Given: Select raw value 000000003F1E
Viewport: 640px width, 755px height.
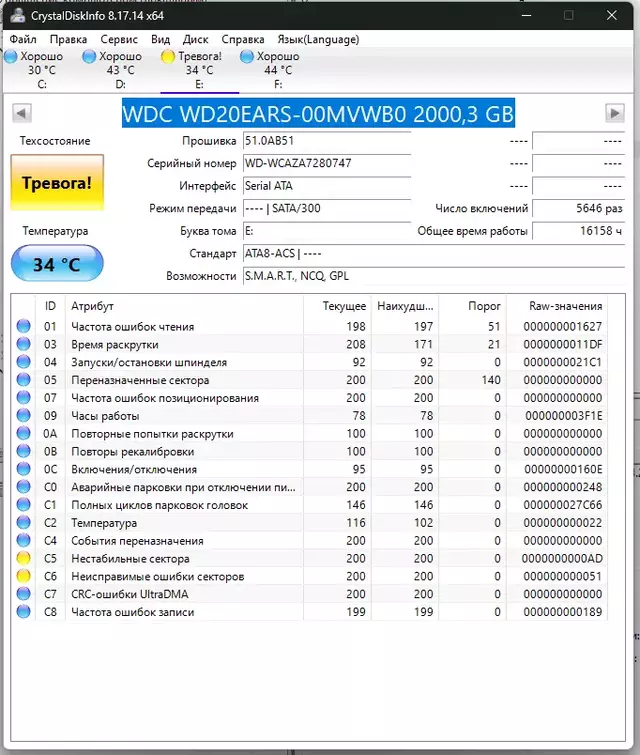Looking at the screenshot, I should [x=563, y=416].
